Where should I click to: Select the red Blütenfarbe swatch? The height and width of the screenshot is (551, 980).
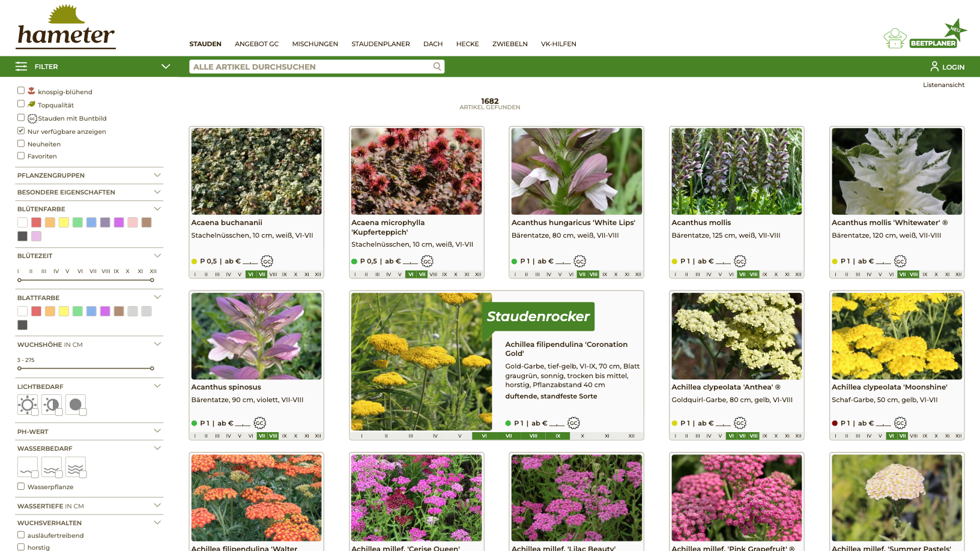coord(35,222)
